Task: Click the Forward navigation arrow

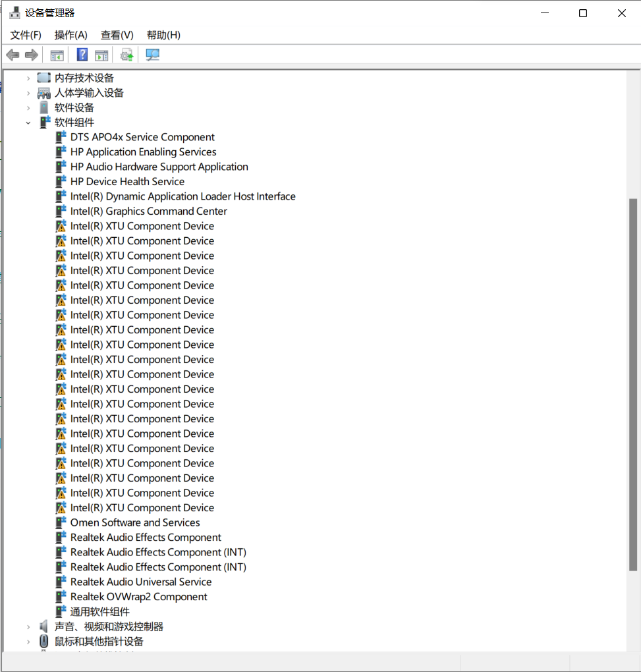Action: 30,55
